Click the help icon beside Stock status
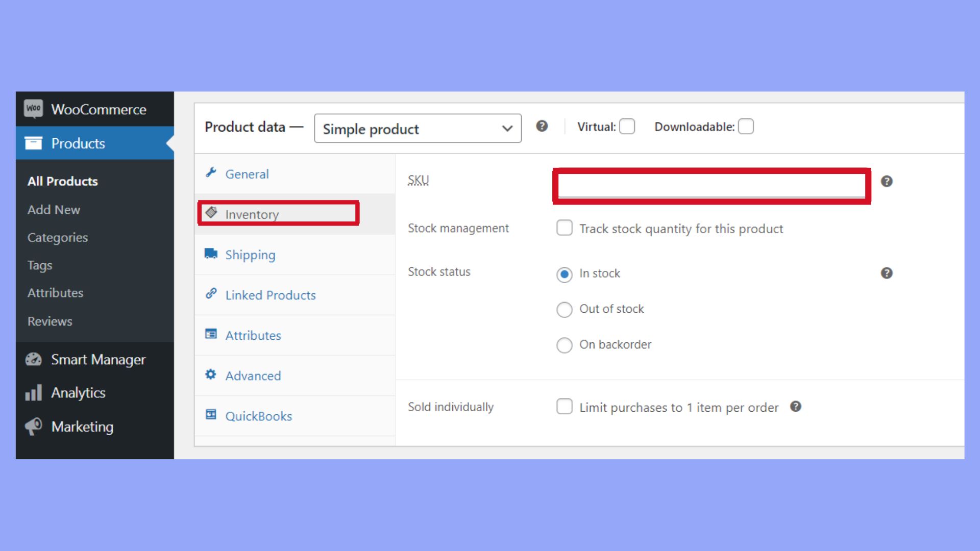Screen dimensions: 980x551 coord(887,273)
